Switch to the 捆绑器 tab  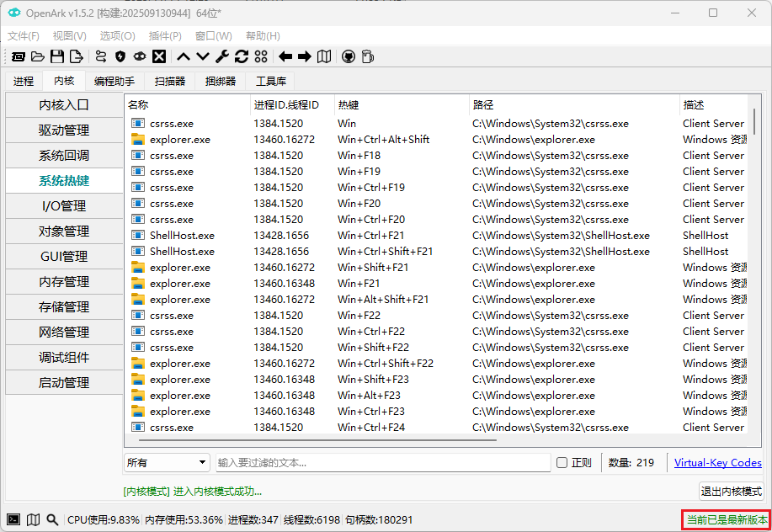pyautogui.click(x=221, y=81)
